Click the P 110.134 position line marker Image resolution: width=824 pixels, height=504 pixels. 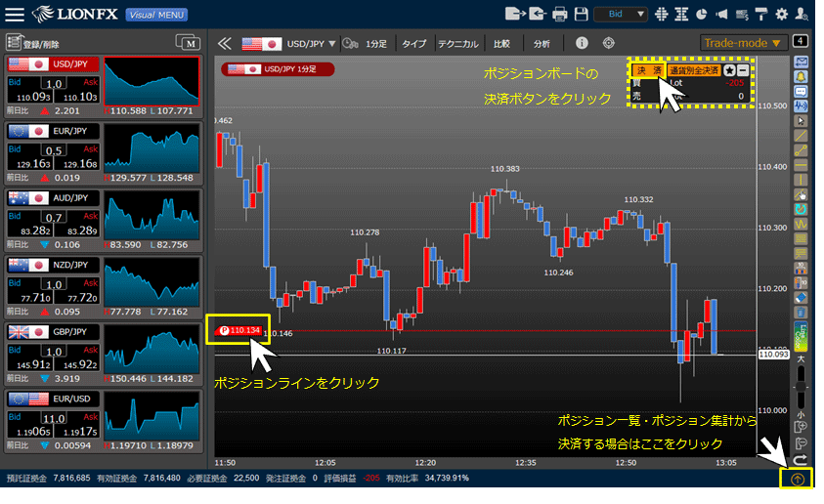point(239,330)
